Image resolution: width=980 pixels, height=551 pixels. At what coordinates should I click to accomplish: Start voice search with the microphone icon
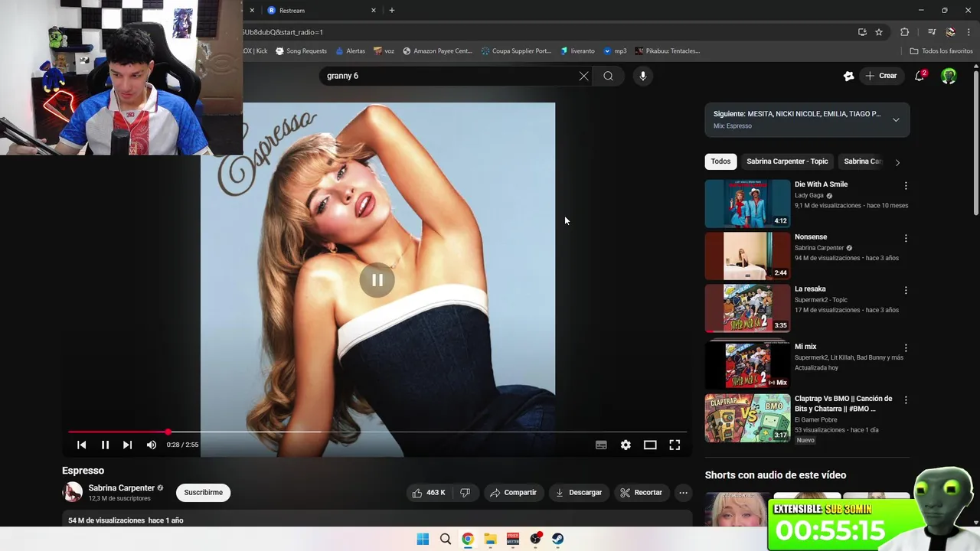(642, 76)
